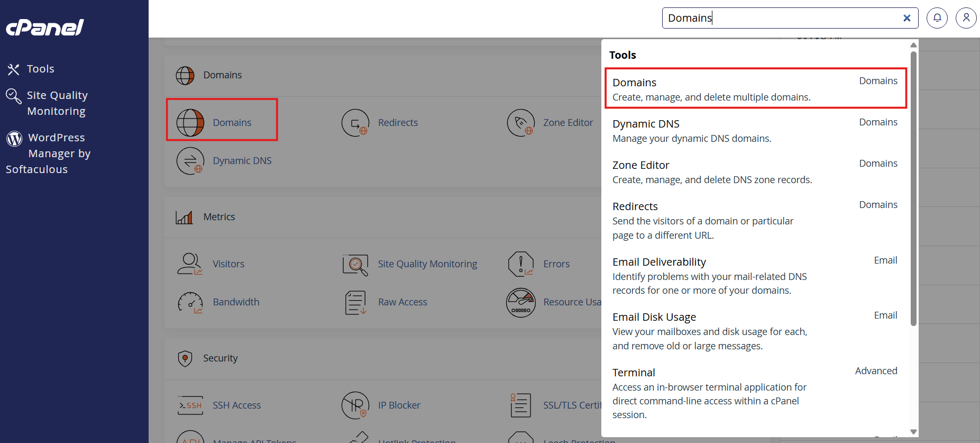This screenshot has height=443, width=980.
Task: Click the Errors icon
Action: coord(521,264)
